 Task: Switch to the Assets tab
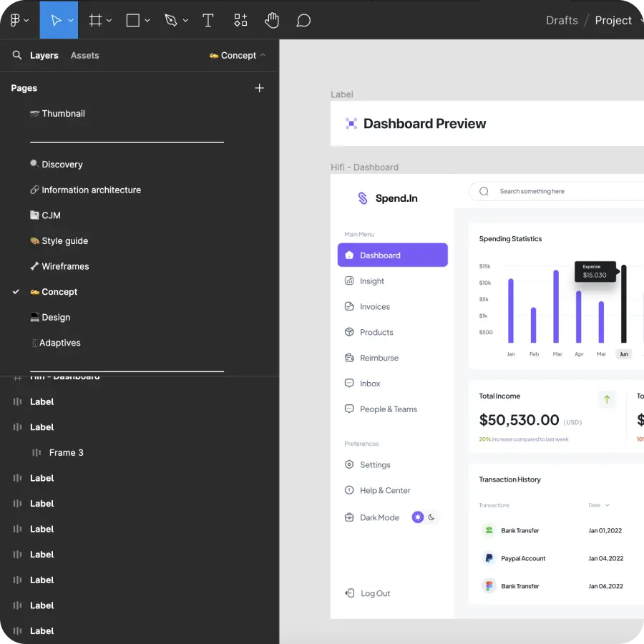[x=84, y=55]
